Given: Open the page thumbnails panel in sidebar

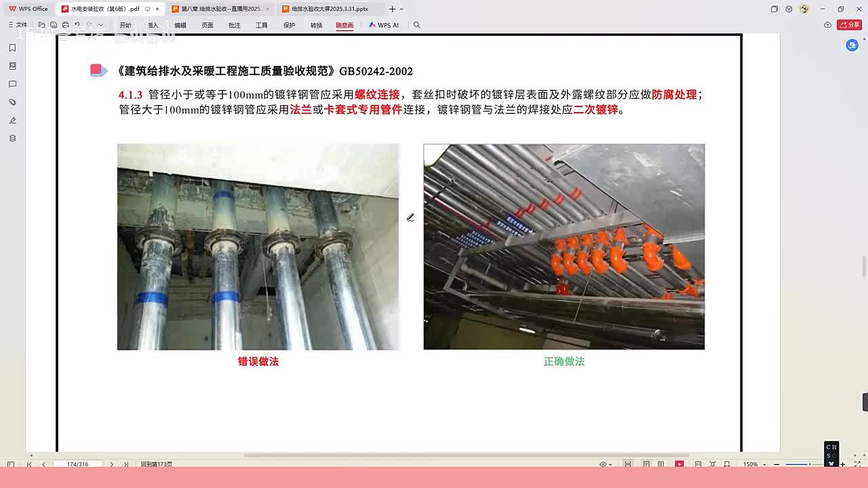Looking at the screenshot, I should [12, 66].
